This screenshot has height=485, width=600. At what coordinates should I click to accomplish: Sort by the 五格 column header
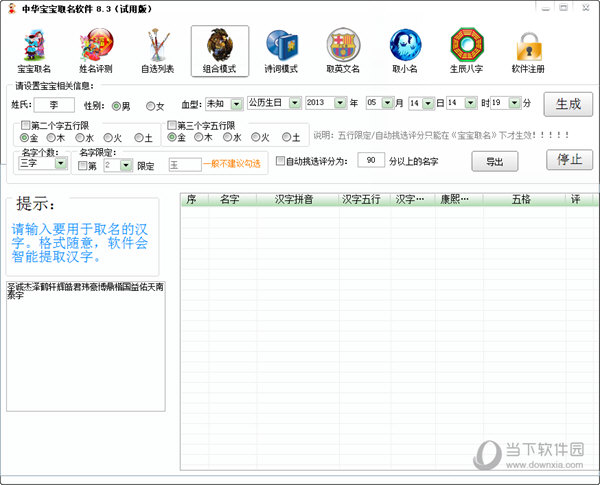[524, 199]
